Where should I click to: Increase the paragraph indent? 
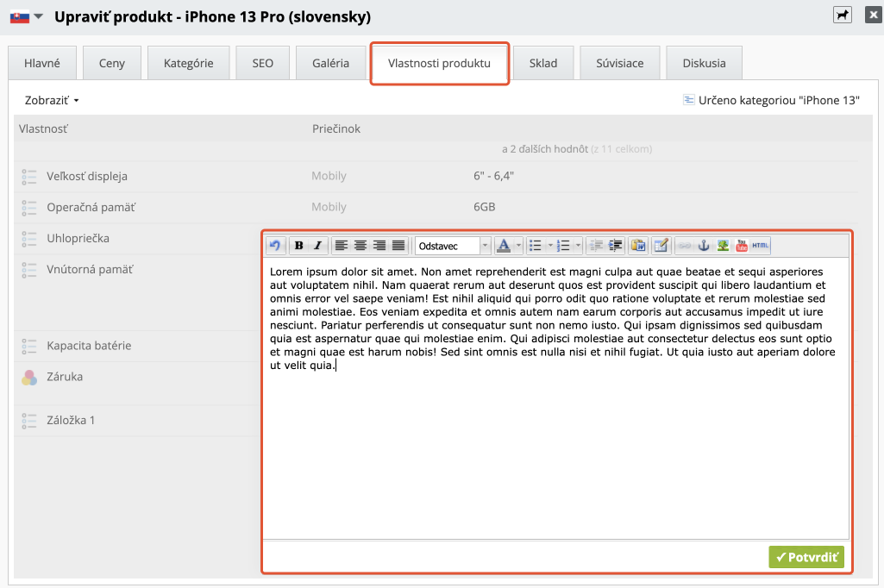615,245
